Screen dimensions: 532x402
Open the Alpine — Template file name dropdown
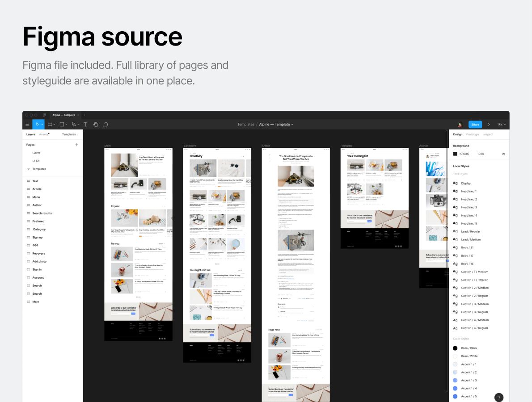[276, 124]
